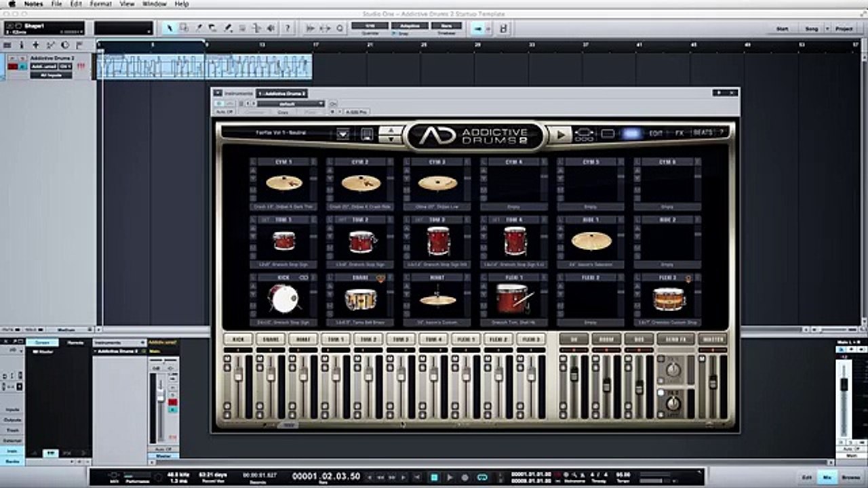The height and width of the screenshot is (488, 868).
Task: Click the transport Stop button
Action: coord(435,477)
